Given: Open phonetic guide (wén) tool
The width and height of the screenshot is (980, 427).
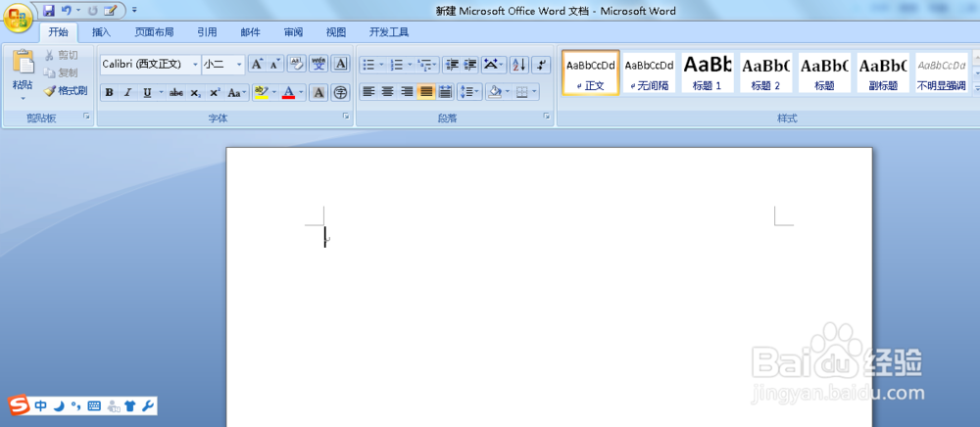Looking at the screenshot, I should [318, 64].
